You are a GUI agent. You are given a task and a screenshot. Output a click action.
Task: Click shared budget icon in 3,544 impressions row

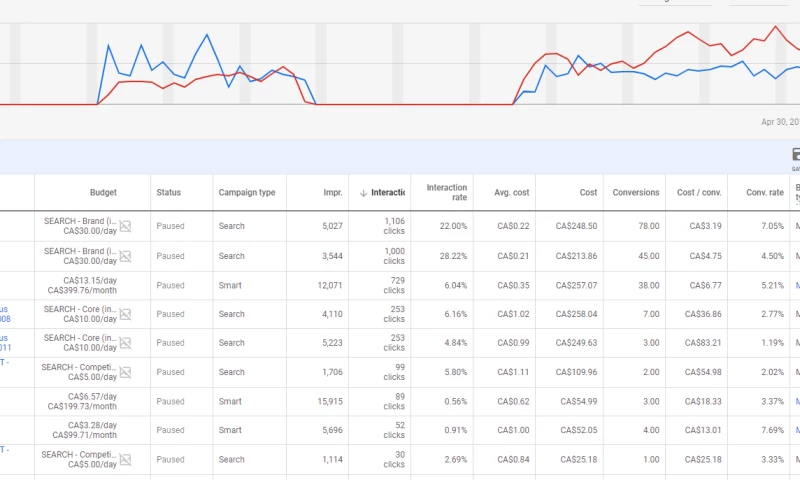point(125,256)
